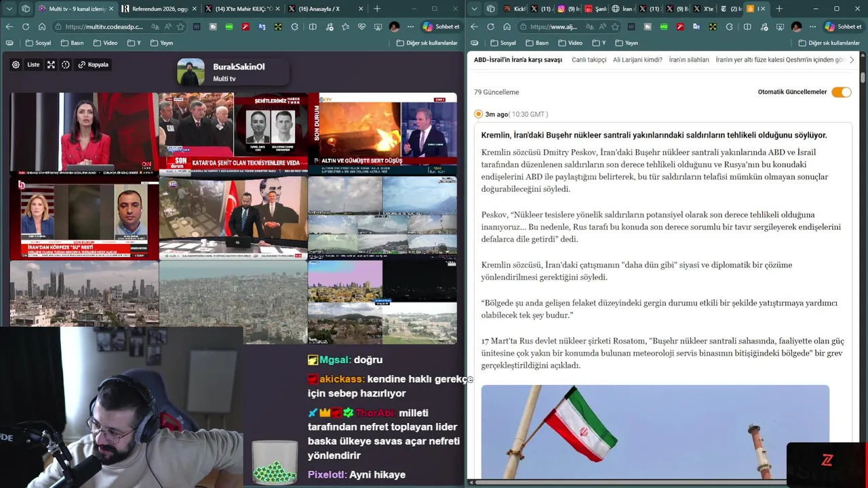Viewport: 868px width, 488px height.
Task: Open Video bookmarks folder in right window
Action: click(x=570, y=43)
